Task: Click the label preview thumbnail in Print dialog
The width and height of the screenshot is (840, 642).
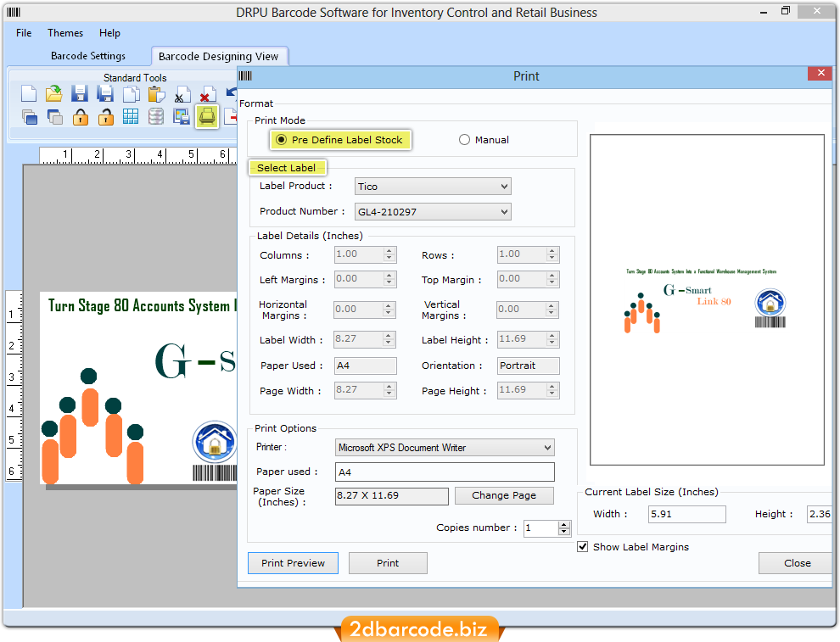Action: (707, 300)
